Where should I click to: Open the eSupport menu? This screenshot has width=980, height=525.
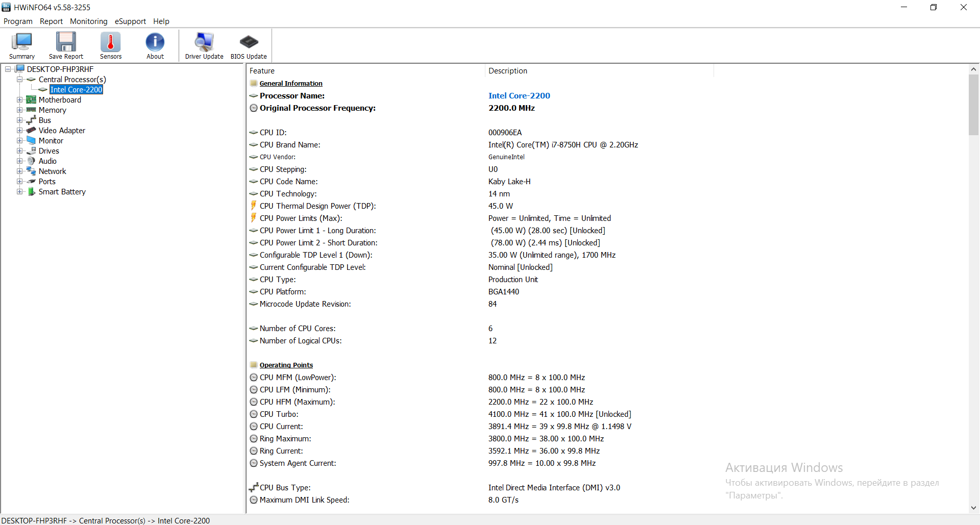tap(130, 21)
